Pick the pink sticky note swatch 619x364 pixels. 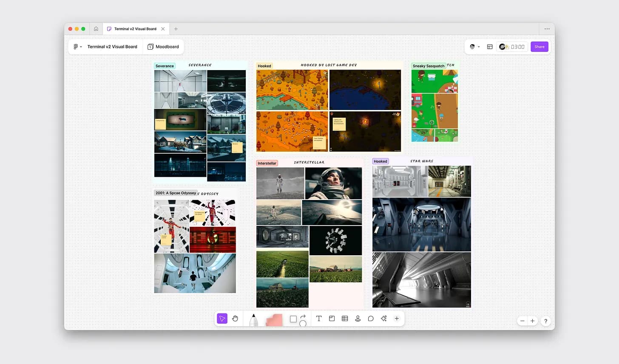click(x=274, y=320)
